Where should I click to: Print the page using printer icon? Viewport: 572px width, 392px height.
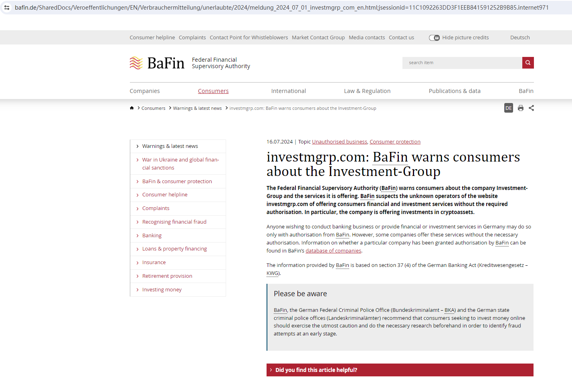tap(520, 108)
